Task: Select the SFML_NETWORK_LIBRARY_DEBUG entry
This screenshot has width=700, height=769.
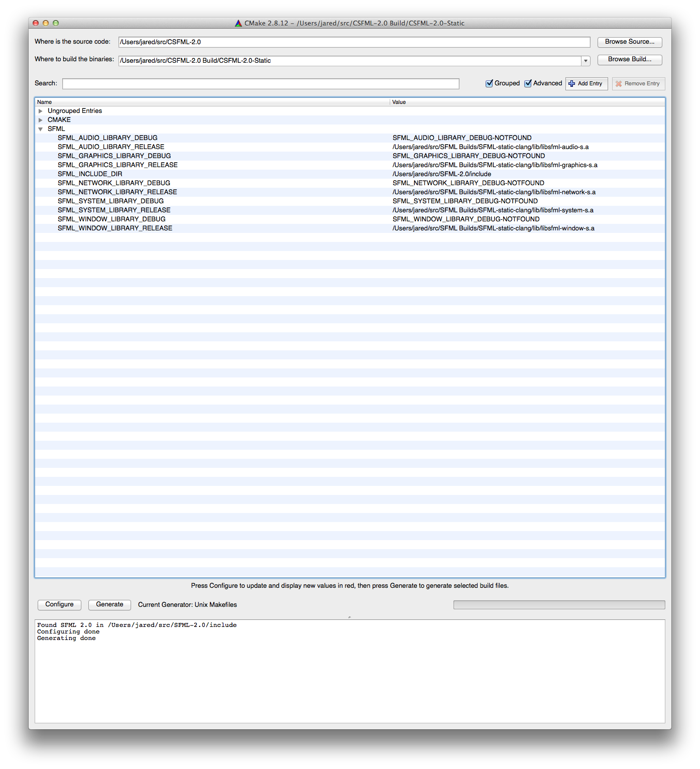Action: pyautogui.click(x=114, y=183)
